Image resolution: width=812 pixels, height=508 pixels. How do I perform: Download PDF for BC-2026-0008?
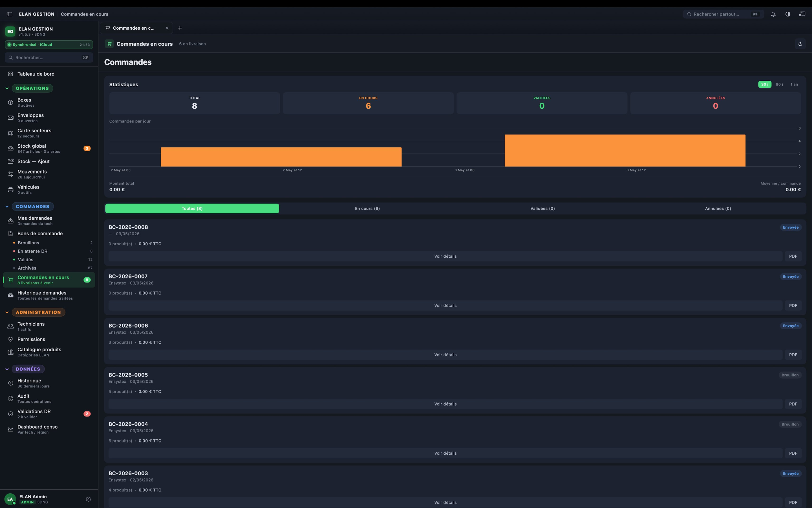pos(793,256)
